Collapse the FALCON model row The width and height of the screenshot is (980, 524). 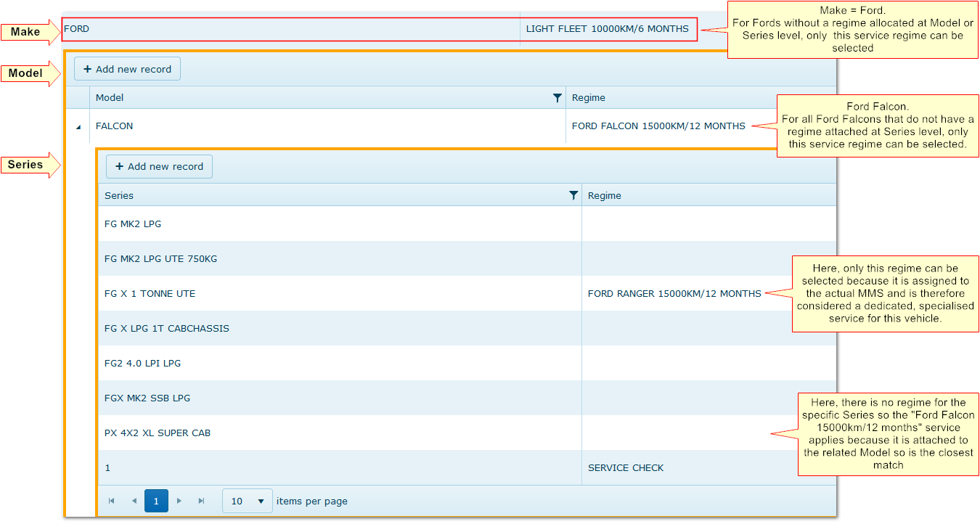pos(78,127)
